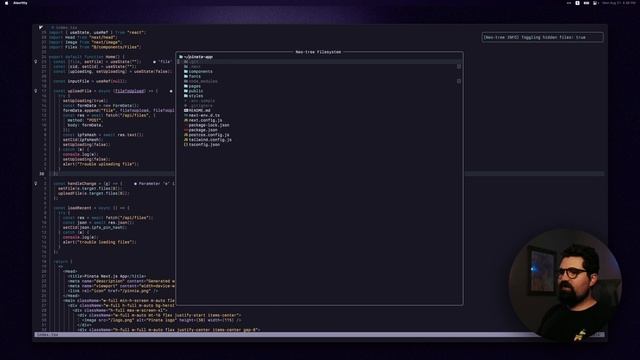The width and height of the screenshot is (640, 360).
Task: Open the Alacritty application menu
Action: tap(20, 3)
